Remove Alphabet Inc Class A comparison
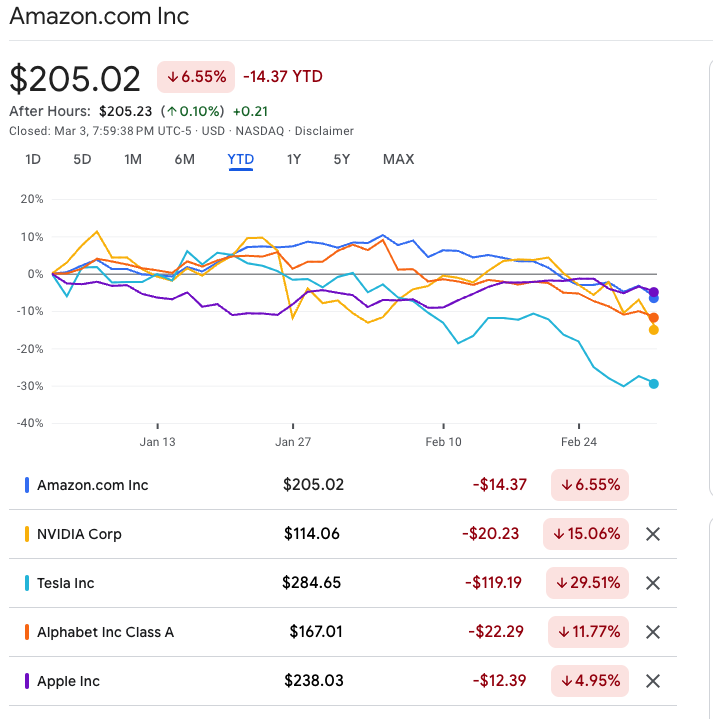 [x=653, y=632]
